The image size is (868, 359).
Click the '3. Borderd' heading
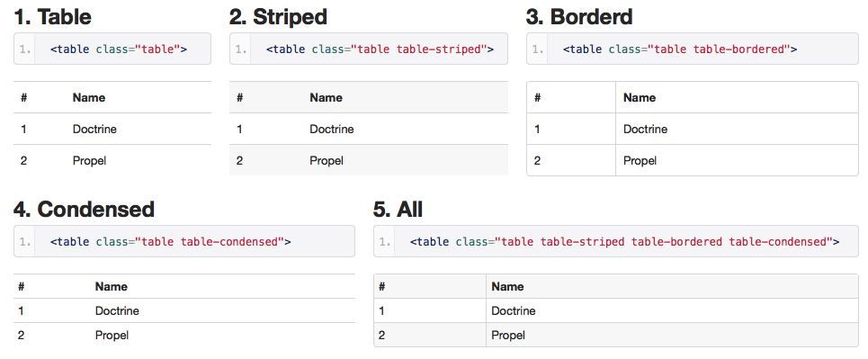point(579,17)
